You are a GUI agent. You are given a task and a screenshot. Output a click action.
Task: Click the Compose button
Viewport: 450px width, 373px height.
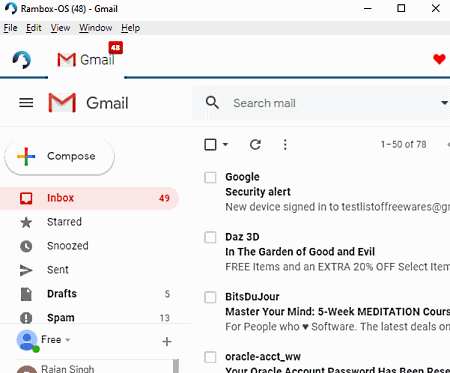[x=59, y=156]
